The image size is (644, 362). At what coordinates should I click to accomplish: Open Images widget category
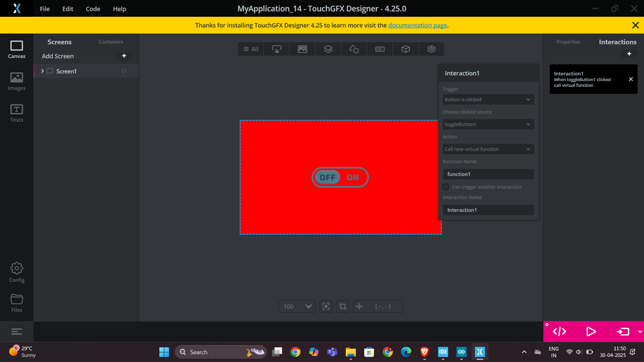[x=302, y=49]
